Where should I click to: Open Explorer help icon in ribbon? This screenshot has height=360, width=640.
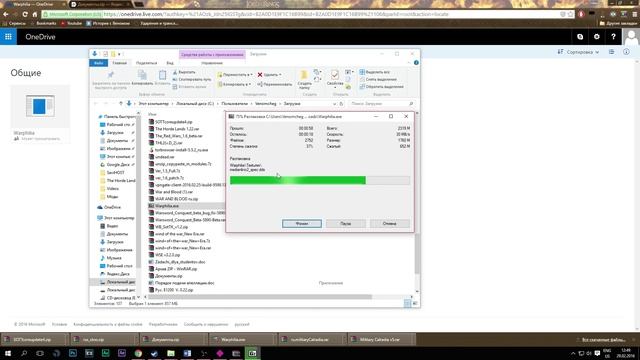coord(416,63)
